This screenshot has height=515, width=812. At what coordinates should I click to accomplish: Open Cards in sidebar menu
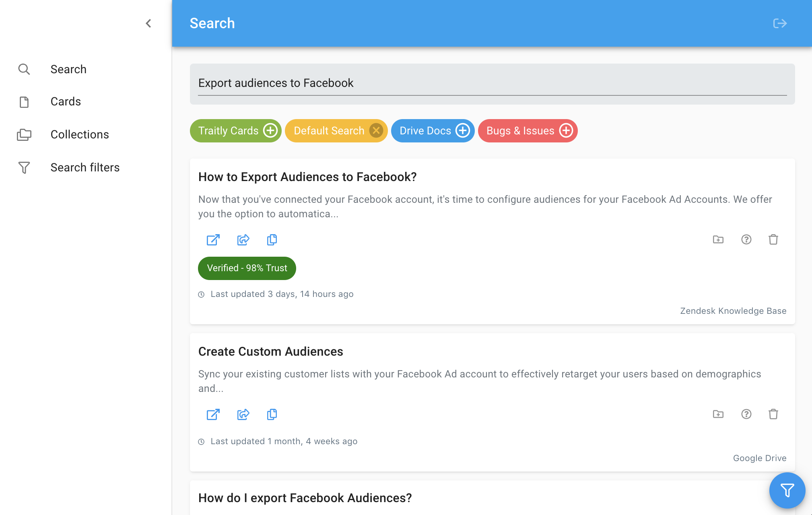66,102
